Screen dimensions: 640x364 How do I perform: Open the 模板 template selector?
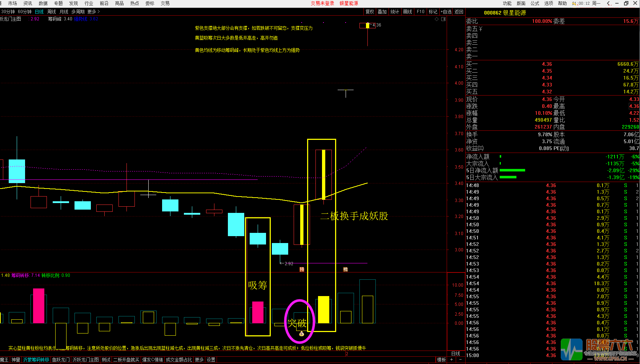[x=441, y=360]
